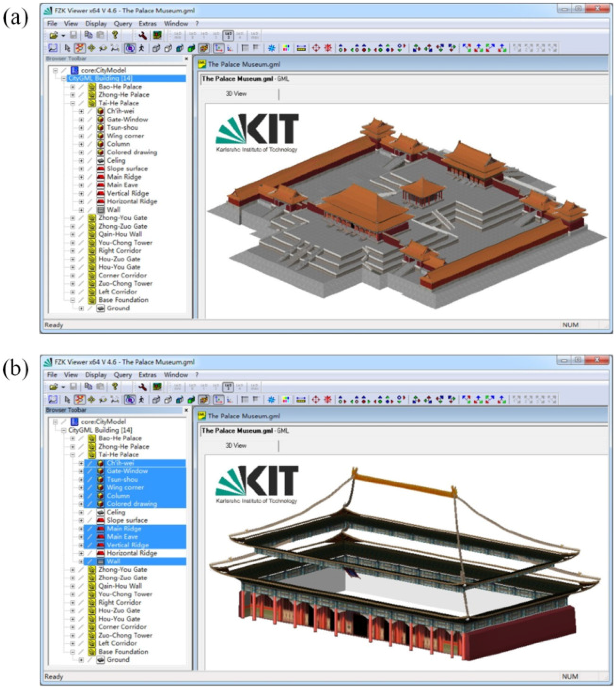The image size is (616, 689).
Task: Click the open file folder icon in window (a)
Action: (x=53, y=35)
